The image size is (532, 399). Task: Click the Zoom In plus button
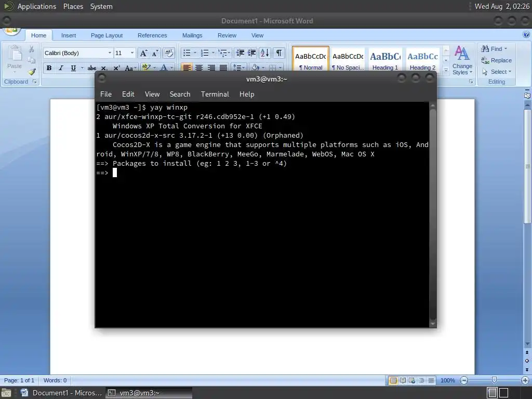coord(525,380)
